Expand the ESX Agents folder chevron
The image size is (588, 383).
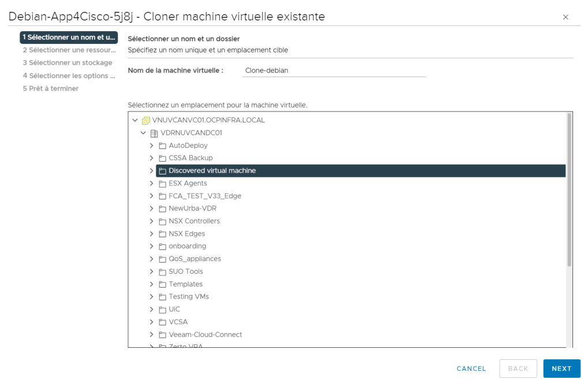152,183
